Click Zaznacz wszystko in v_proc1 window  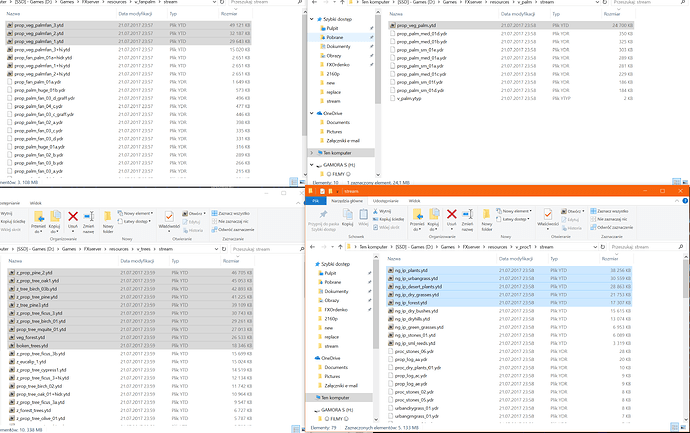(609, 211)
